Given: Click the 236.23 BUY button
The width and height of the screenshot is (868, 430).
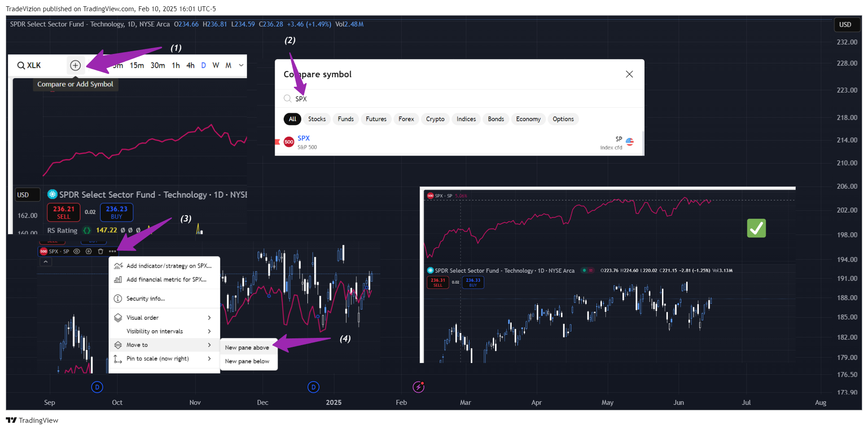Looking at the screenshot, I should [x=117, y=213].
